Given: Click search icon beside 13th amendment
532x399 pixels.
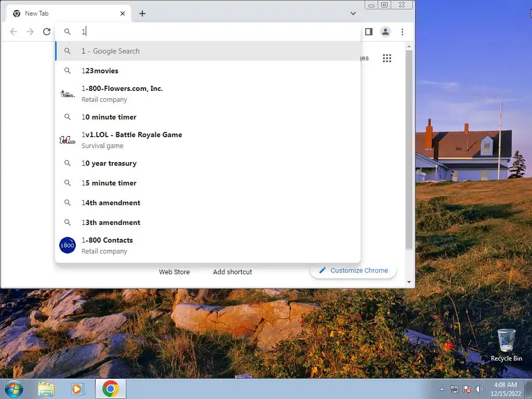Looking at the screenshot, I should coord(68,222).
